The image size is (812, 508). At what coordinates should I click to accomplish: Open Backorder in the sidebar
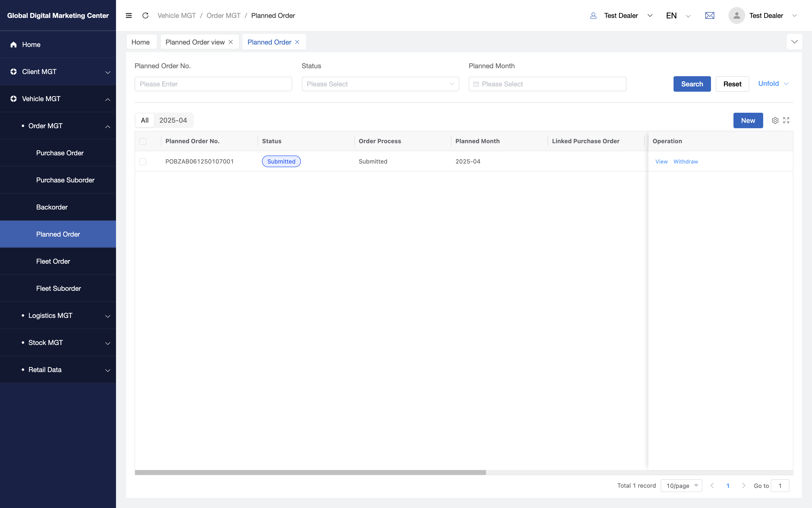coord(58,207)
